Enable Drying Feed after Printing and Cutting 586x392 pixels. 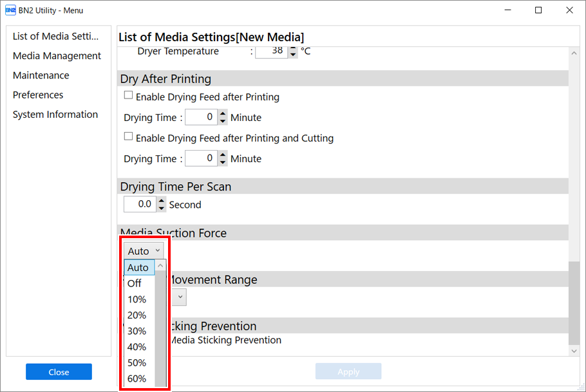tap(129, 137)
